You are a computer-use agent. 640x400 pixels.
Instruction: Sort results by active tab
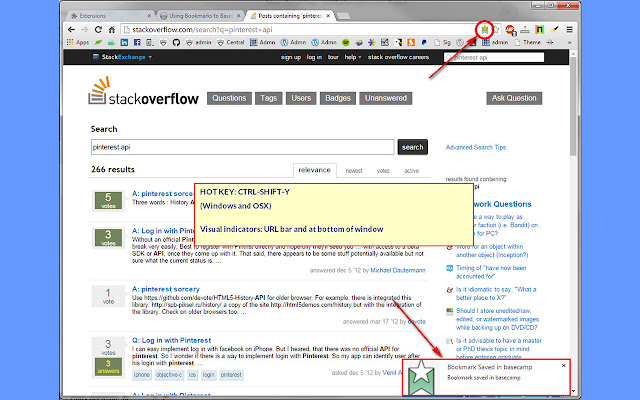411,171
